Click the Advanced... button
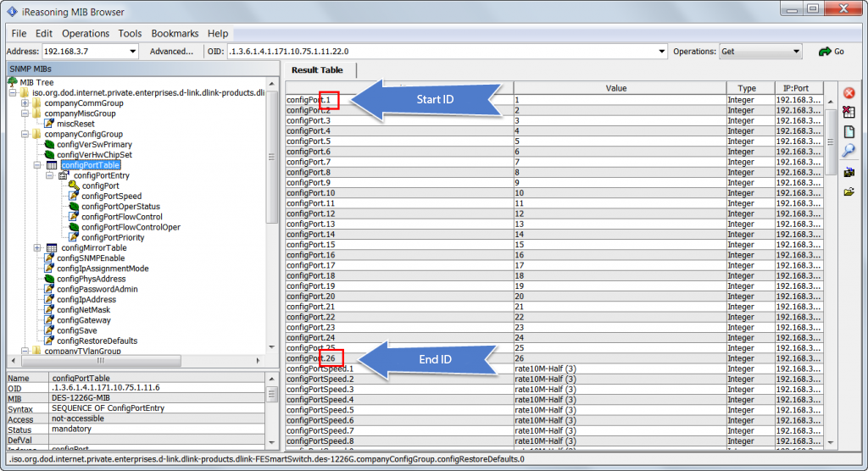Screen dimensions: 868x471 click(171, 52)
